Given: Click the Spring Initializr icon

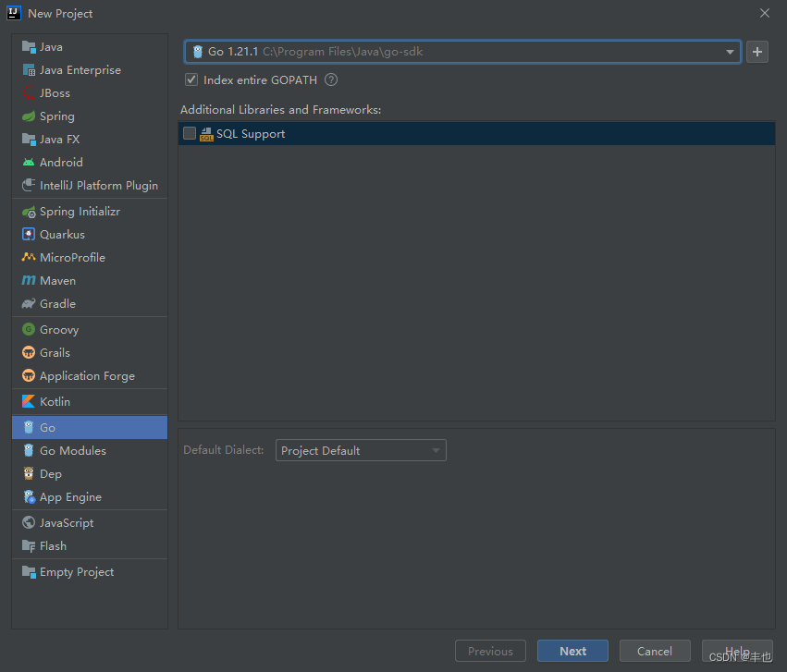Looking at the screenshot, I should 29,212.
